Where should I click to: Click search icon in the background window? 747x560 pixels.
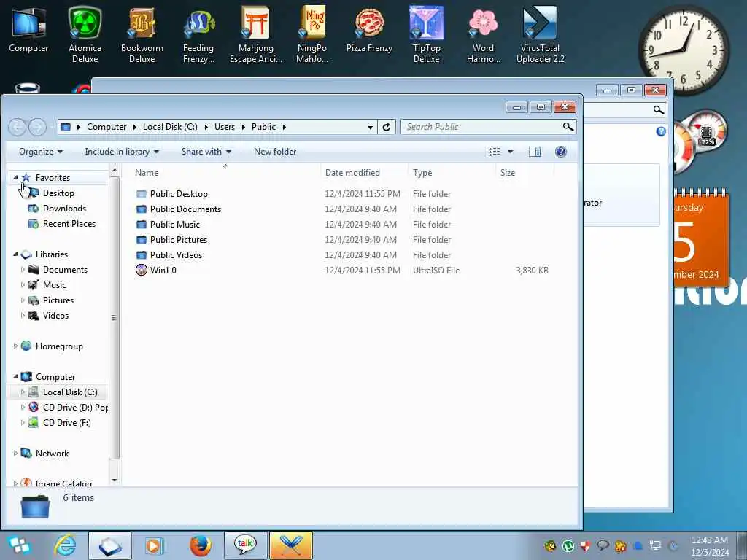click(x=659, y=110)
